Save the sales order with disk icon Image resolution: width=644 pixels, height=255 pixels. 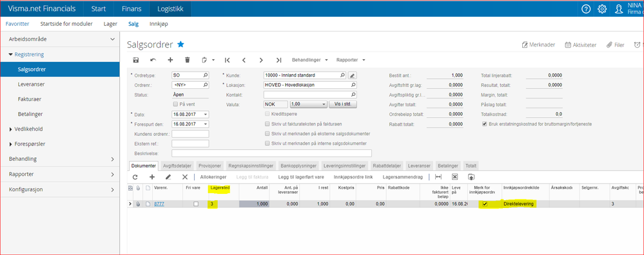pos(136,60)
